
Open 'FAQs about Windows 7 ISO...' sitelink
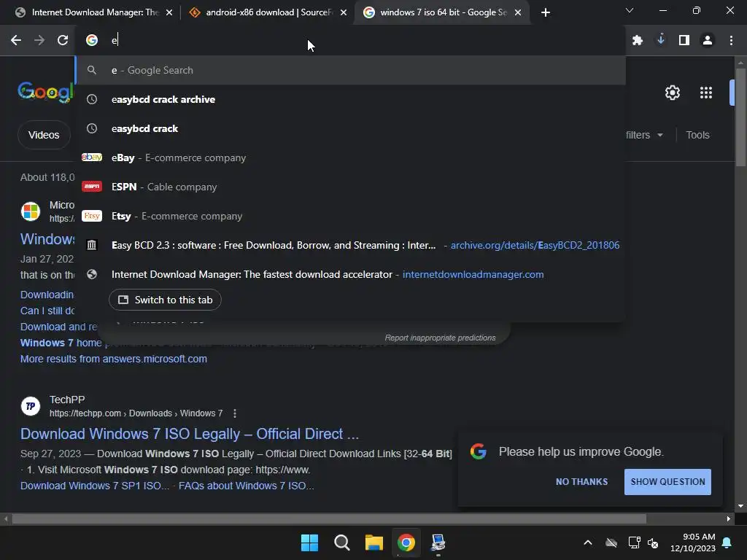coord(246,486)
